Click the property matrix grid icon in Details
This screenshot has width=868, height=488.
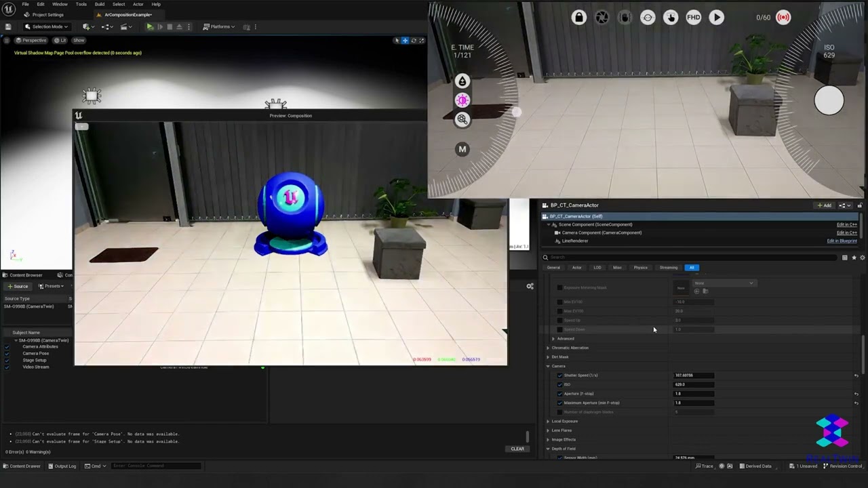tap(844, 258)
